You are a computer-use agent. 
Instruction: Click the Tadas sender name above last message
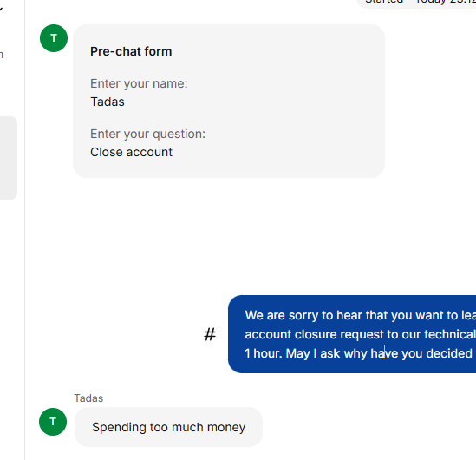[x=88, y=398]
